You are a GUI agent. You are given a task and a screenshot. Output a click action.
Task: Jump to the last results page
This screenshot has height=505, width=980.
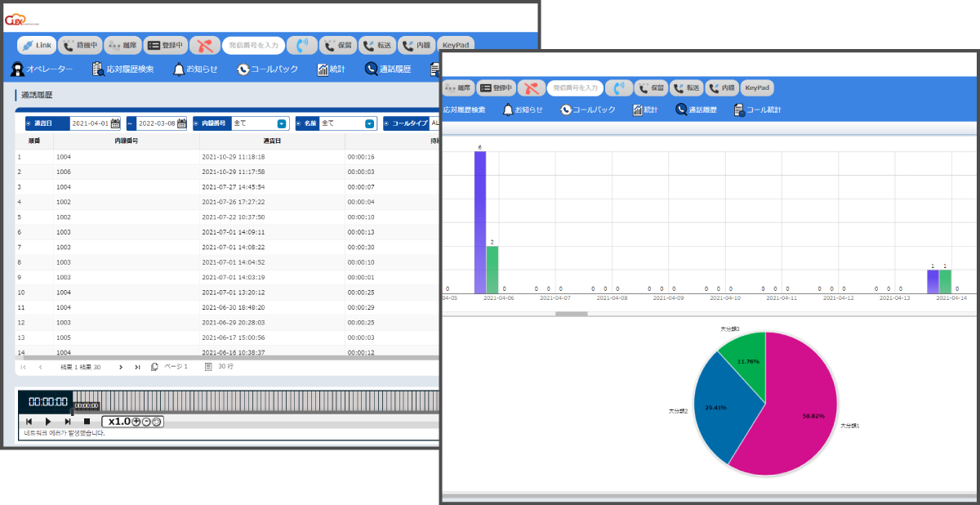click(x=137, y=367)
